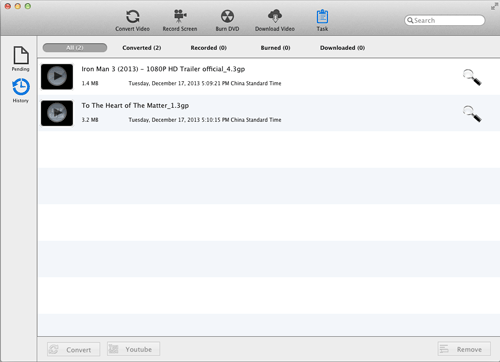Screen dimensions: 500x362
Task: Switch to the Downloaded (0) tab
Action: (342, 48)
